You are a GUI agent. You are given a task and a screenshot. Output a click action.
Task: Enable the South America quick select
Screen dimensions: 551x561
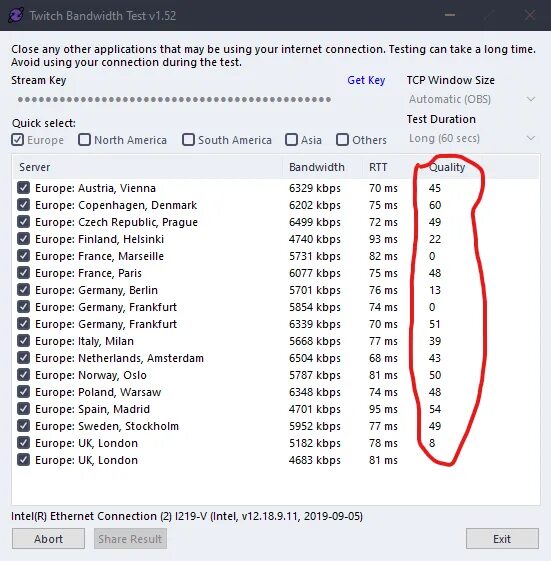(x=189, y=140)
